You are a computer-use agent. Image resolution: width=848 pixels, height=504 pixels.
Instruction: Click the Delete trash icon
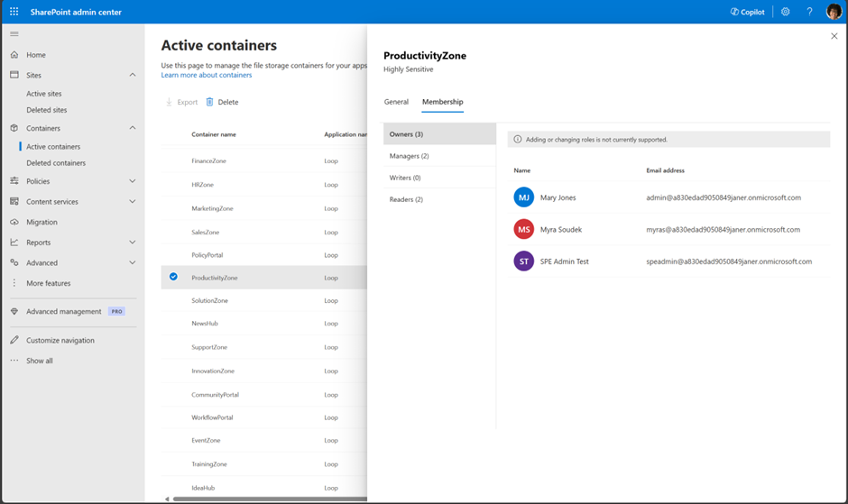pos(210,102)
